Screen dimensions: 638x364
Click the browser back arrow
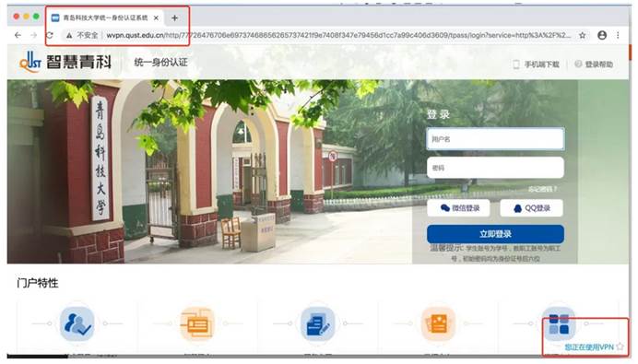click(x=18, y=35)
